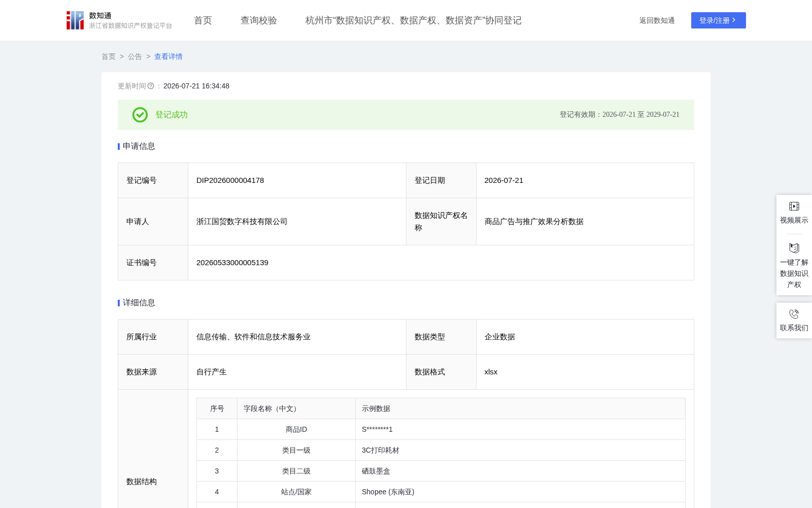Select the 站点/国家 field cell
The width and height of the screenshot is (812, 508).
[x=296, y=492]
